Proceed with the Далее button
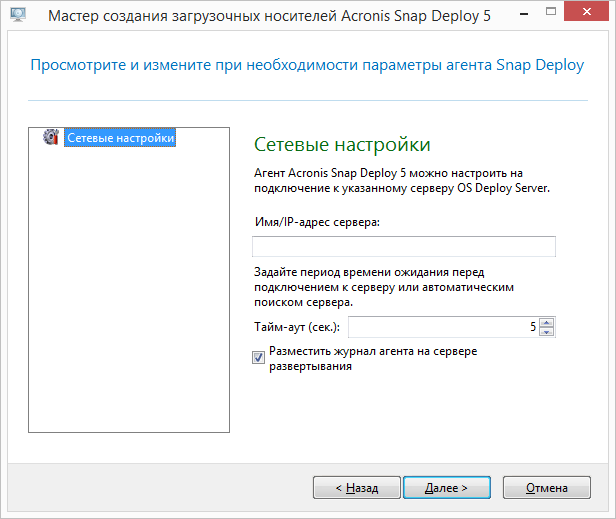616x519 pixels. (x=447, y=488)
